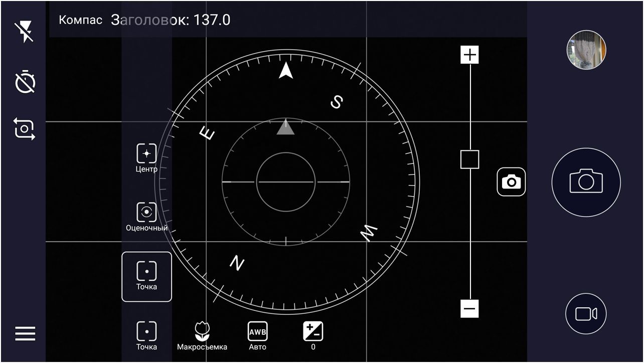Viewport: 644px width, 363px height.
Task: Start video recording
Action: 586,314
